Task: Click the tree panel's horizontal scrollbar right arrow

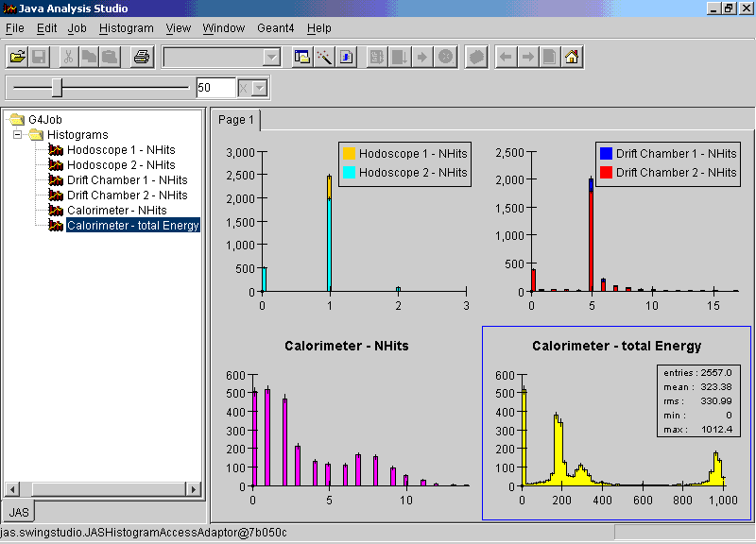Action: coord(194,489)
